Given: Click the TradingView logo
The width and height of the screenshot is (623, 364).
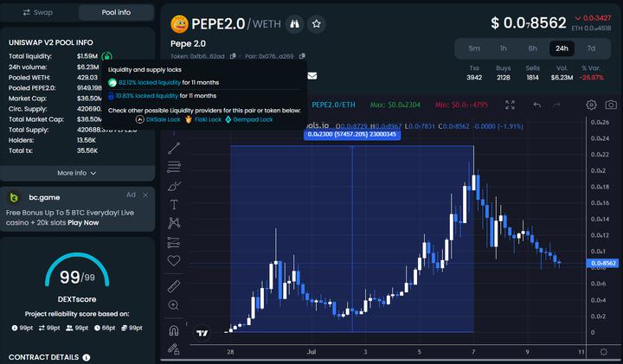Looking at the screenshot, I should [x=202, y=333].
